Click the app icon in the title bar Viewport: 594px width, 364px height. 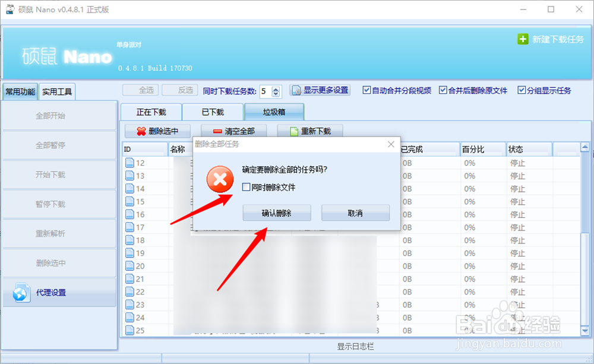tap(10, 10)
